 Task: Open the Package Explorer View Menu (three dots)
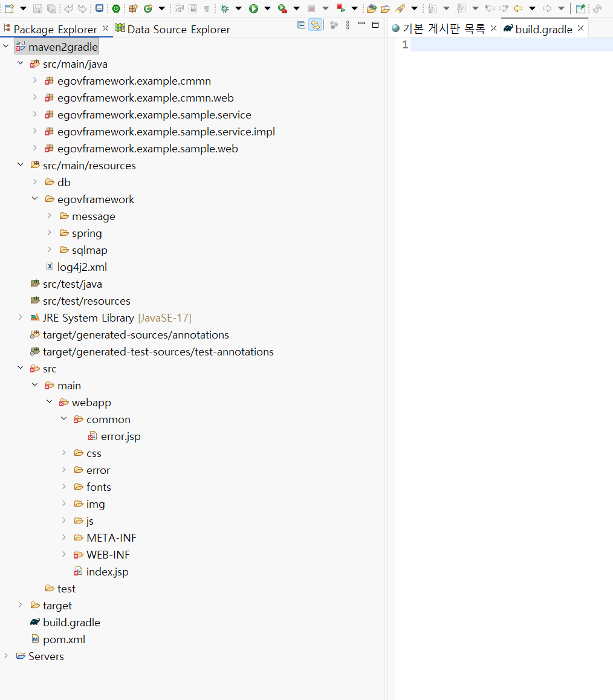(347, 25)
